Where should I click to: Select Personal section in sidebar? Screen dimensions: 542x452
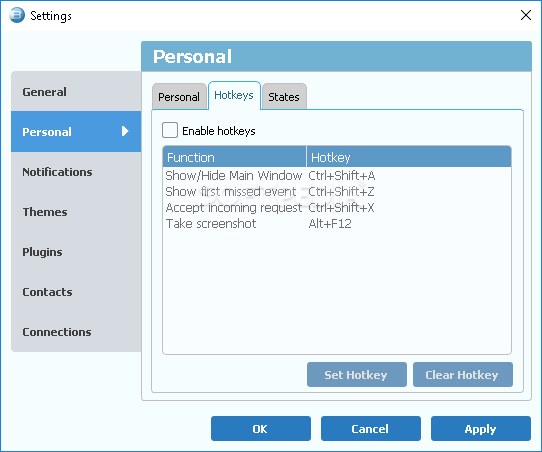(76, 132)
